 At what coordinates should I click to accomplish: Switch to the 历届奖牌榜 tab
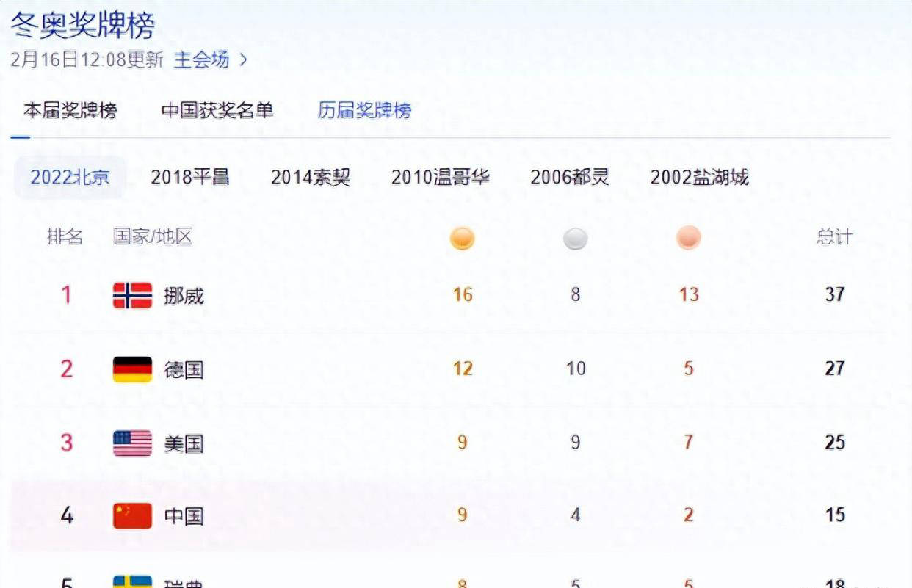[364, 111]
